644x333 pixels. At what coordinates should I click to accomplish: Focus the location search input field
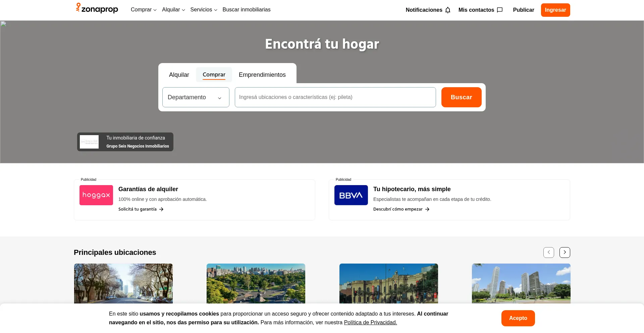(335, 97)
